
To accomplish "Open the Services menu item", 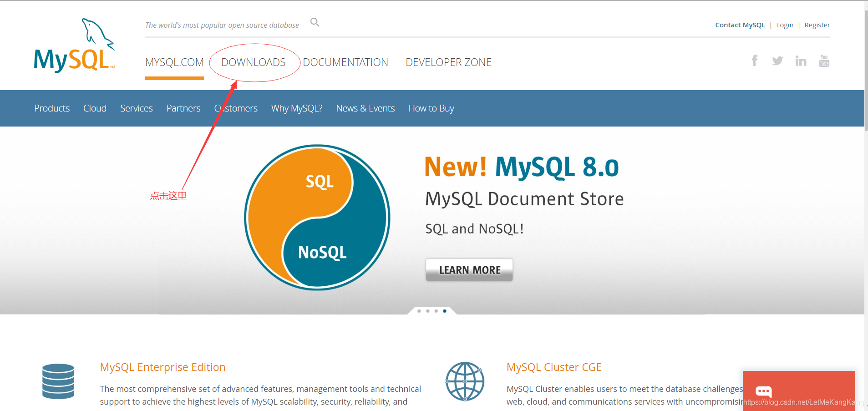I will pyautogui.click(x=137, y=108).
